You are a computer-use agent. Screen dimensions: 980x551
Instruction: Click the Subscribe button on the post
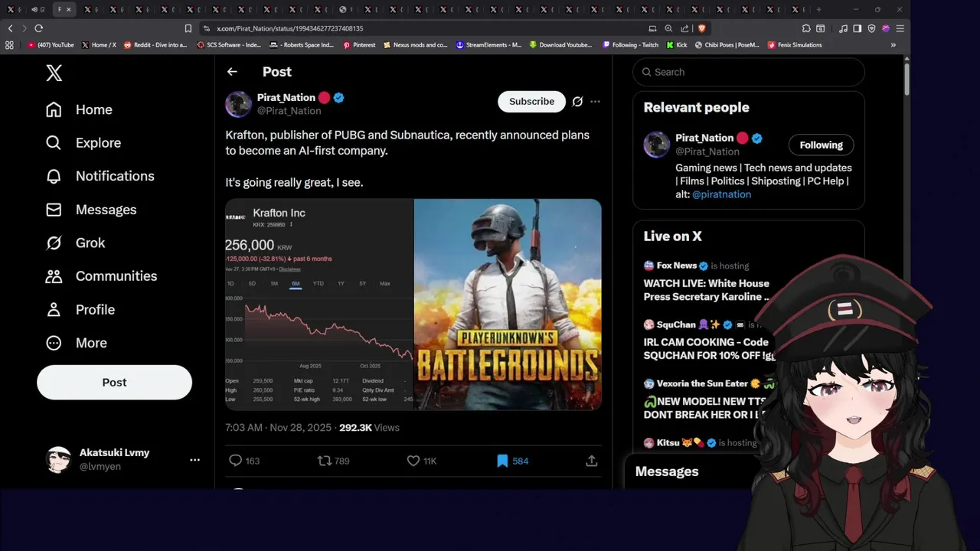[531, 101]
